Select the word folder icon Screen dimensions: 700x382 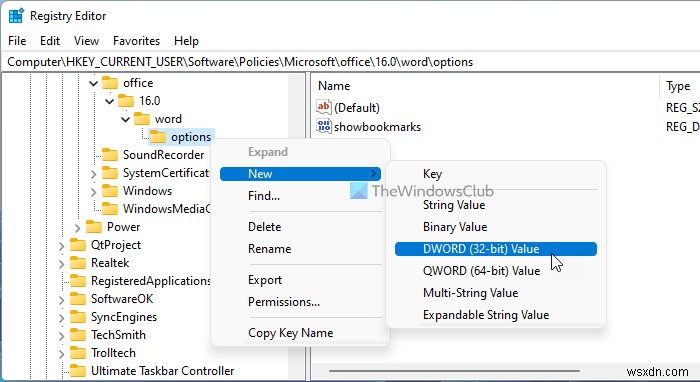click(142, 119)
